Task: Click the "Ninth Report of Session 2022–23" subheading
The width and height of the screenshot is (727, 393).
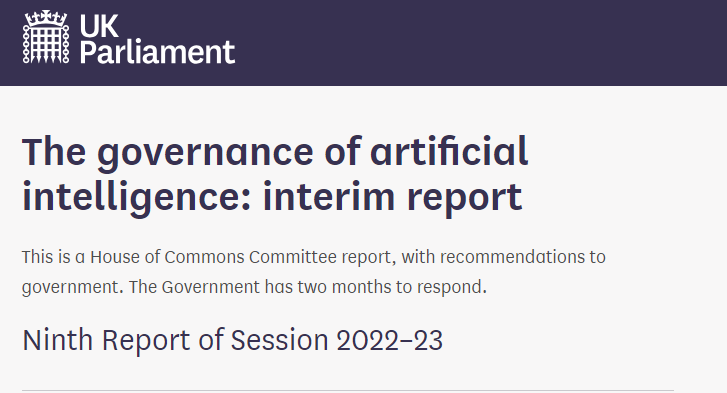Action: tap(232, 340)
